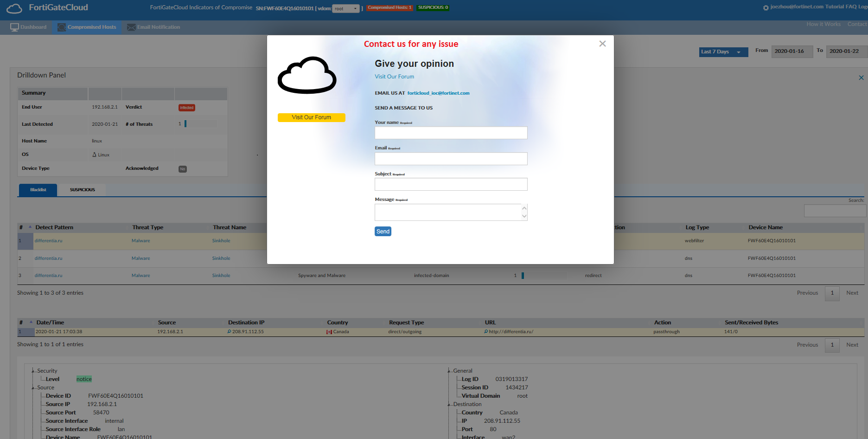This screenshot has height=439, width=868.
Task: Click the magnifier icon beside http://differentia.ru/
Action: tap(487, 331)
